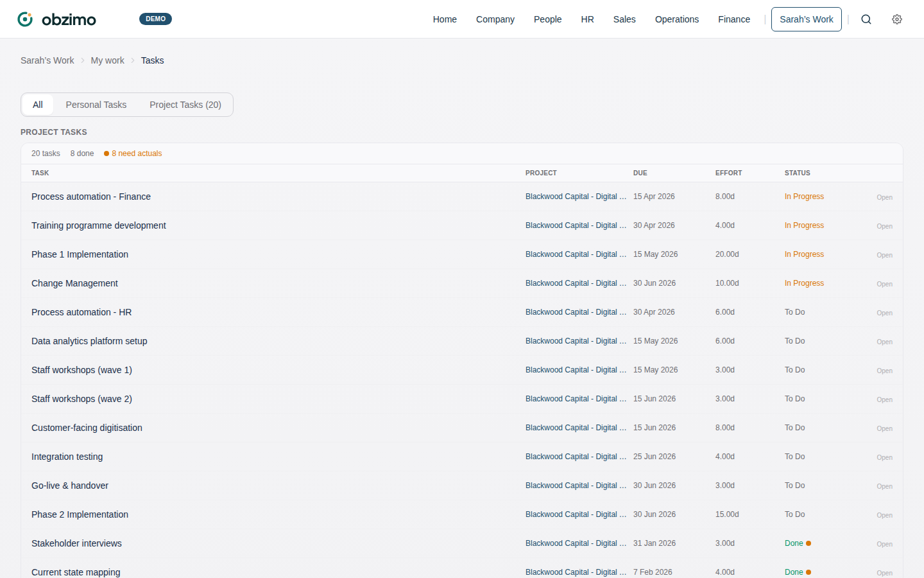The image size is (924, 578).
Task: Select the All tab
Action: tap(38, 105)
